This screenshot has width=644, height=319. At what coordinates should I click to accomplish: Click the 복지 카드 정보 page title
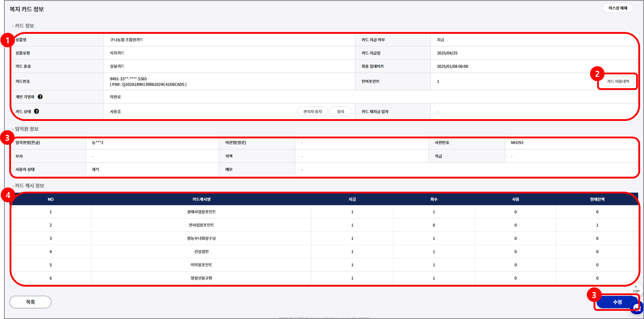[x=27, y=9]
